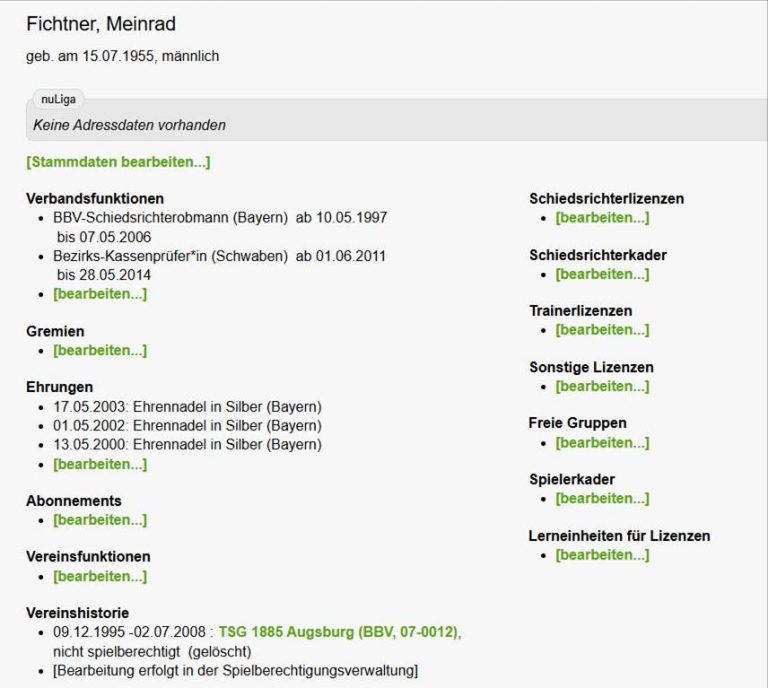Open bearbeiten under Trainerlizenzen
Screen dimensions: 768x688
coord(602,330)
